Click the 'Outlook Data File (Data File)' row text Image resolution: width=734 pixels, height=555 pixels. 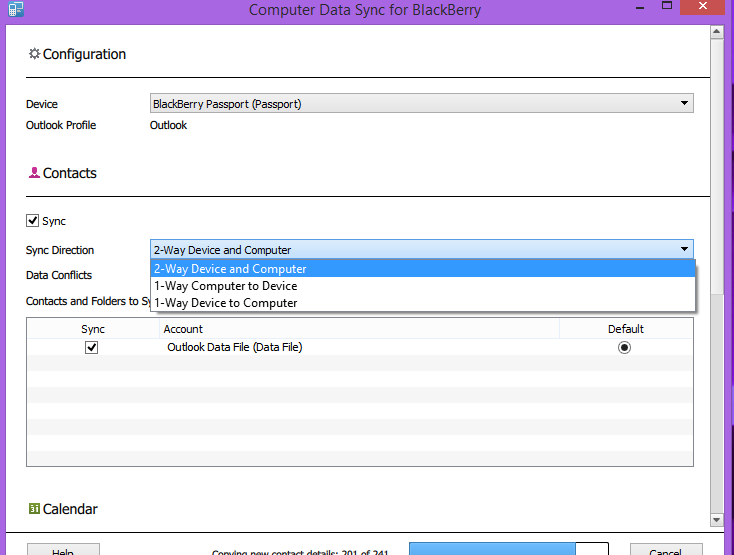click(235, 347)
